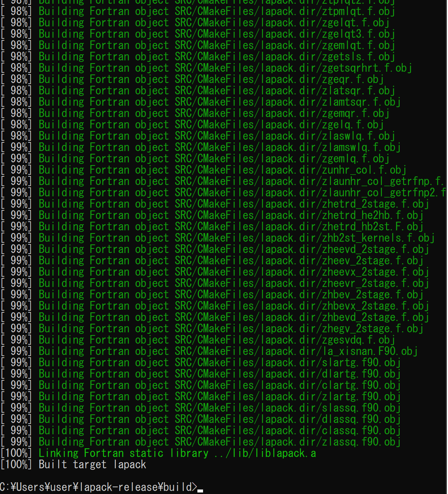Select the zunhr_col.f.obj line
The height and width of the screenshot is (494, 448).
tap(203, 170)
